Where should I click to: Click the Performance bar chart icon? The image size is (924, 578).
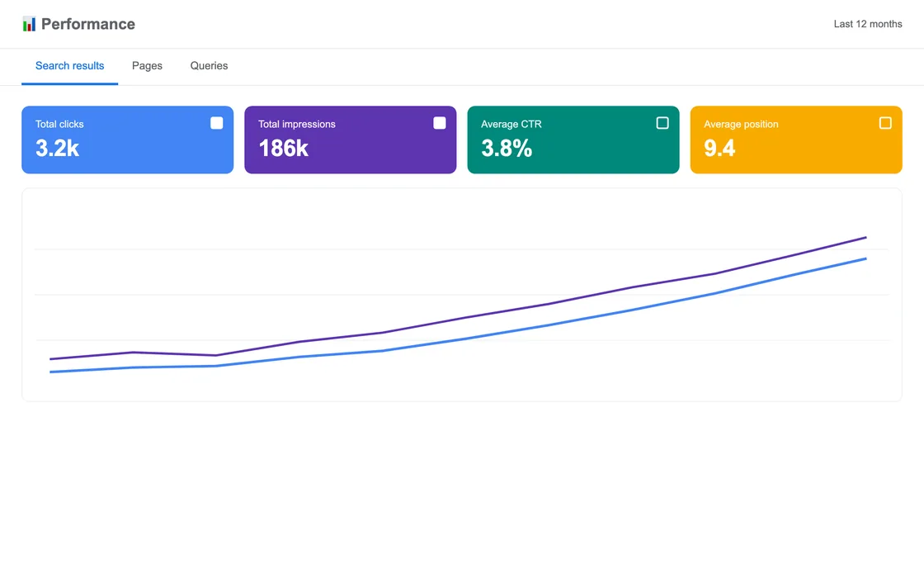point(29,24)
